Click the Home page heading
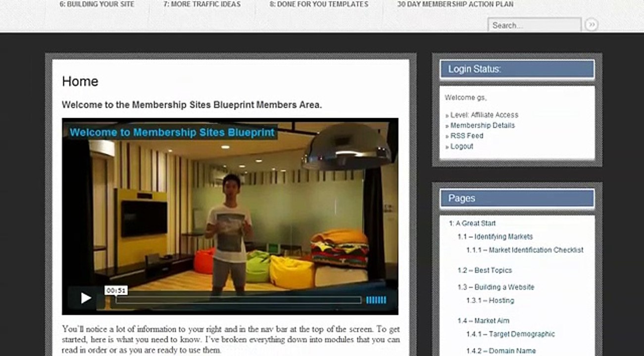Screen dimensions: 644x356 (80, 82)
